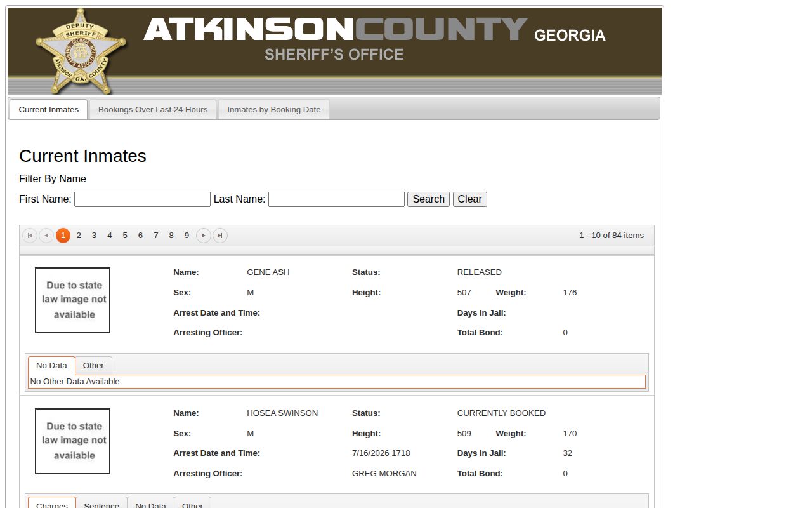The height and width of the screenshot is (508, 812).
Task: Go to next page arrow
Action: [203, 236]
